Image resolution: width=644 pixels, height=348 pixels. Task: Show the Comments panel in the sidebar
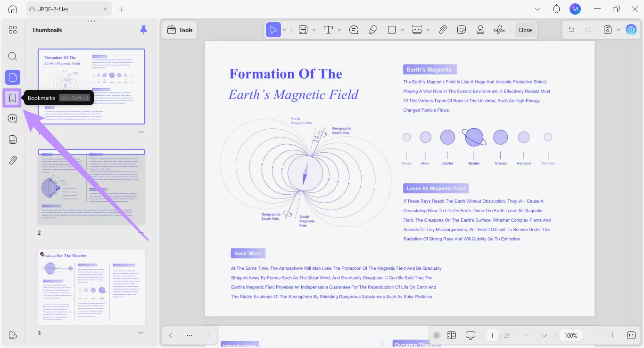[x=13, y=119]
